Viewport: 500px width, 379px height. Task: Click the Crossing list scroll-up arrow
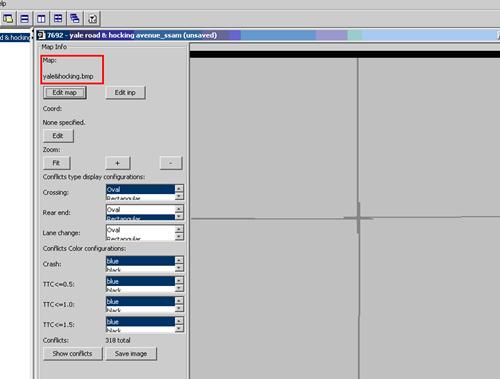(x=179, y=189)
